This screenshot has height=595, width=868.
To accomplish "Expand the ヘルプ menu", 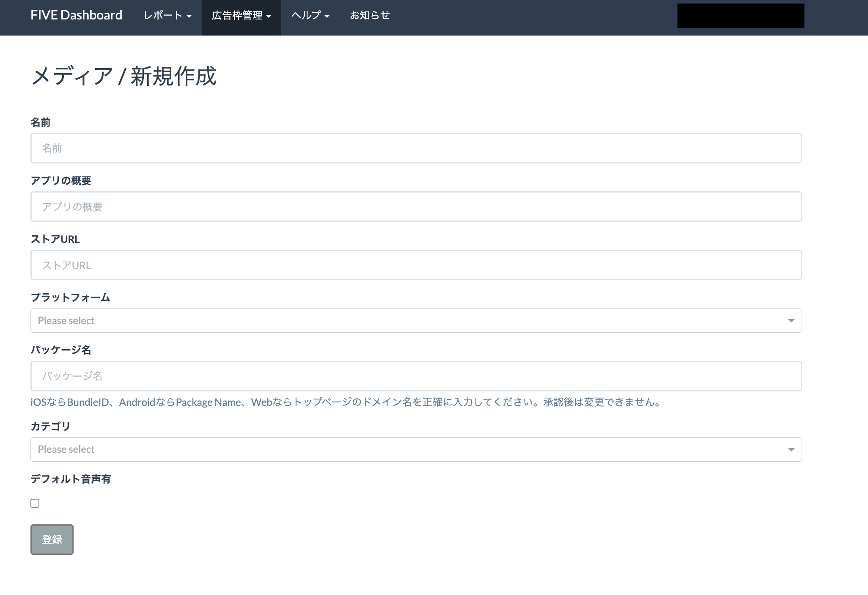I will coord(310,16).
